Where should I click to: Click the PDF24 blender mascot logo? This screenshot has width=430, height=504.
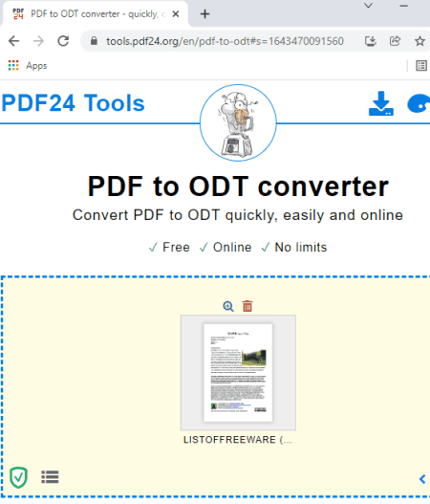[238, 122]
